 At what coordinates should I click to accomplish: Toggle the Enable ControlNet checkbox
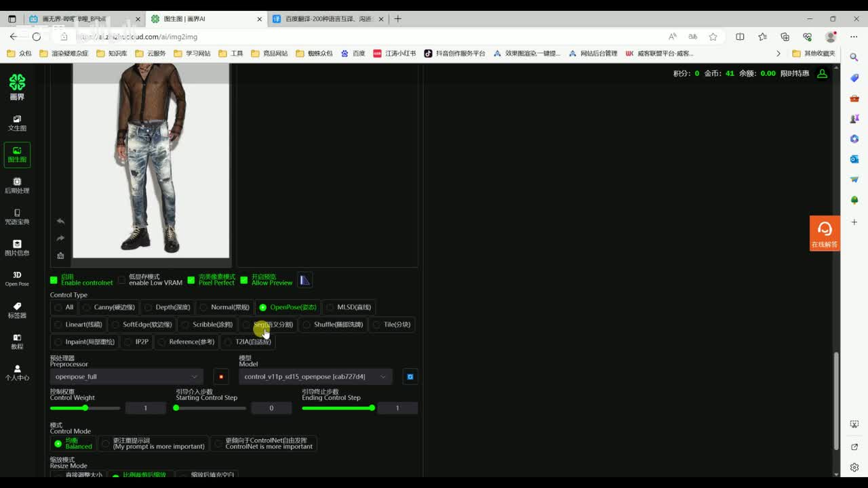54,280
